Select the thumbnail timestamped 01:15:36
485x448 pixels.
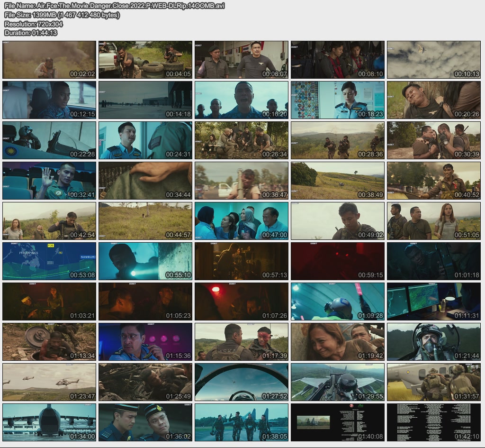click(145, 342)
